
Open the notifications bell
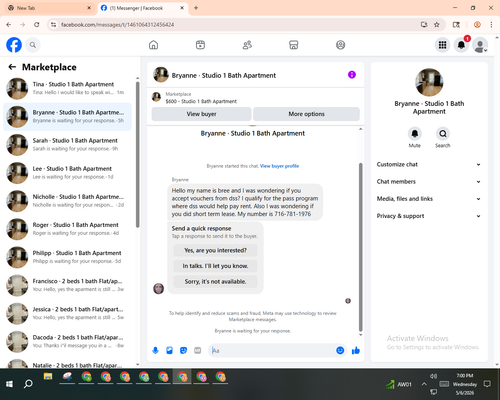point(461,45)
